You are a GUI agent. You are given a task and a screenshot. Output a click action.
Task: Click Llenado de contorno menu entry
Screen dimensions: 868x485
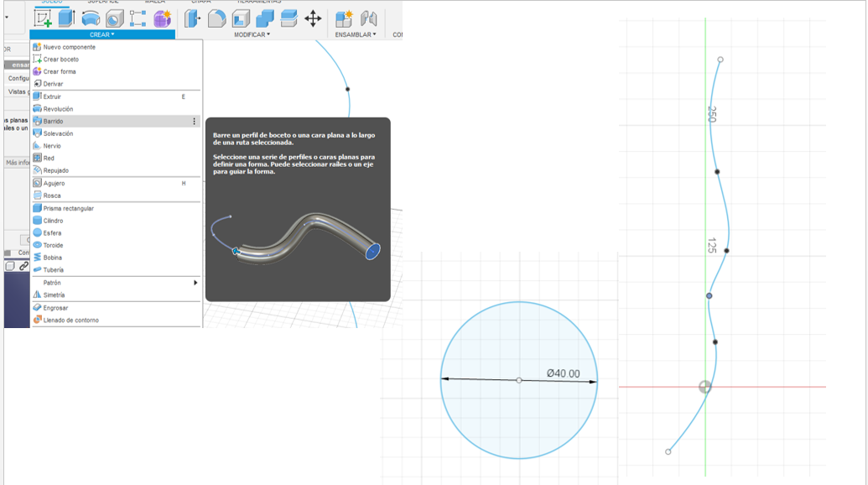117,320
